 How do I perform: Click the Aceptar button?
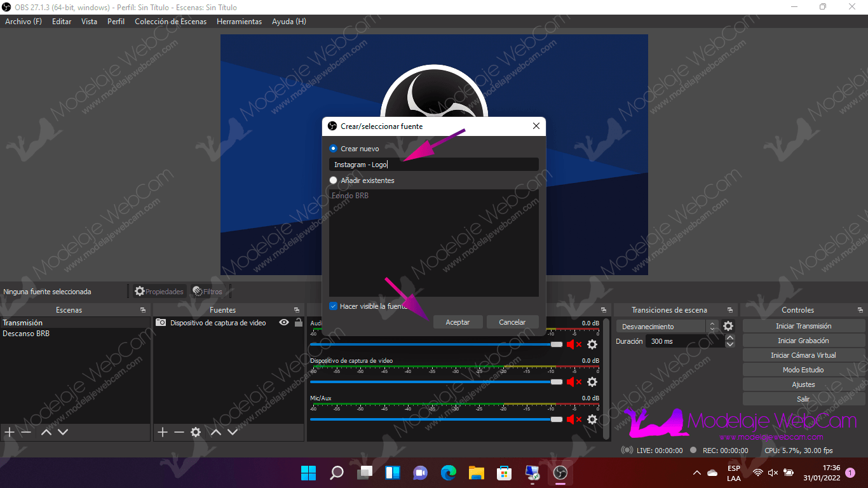click(458, 322)
